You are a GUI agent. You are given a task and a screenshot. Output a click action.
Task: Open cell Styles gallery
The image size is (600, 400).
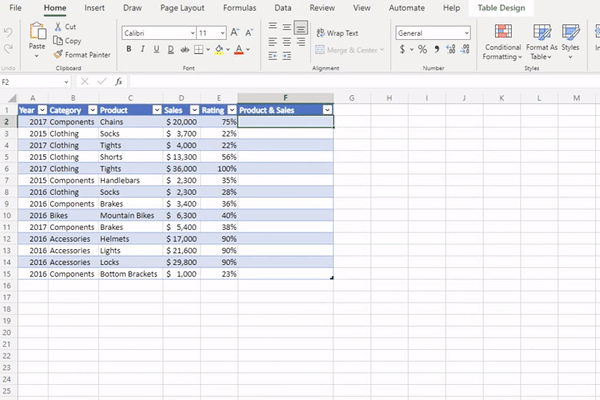click(570, 42)
